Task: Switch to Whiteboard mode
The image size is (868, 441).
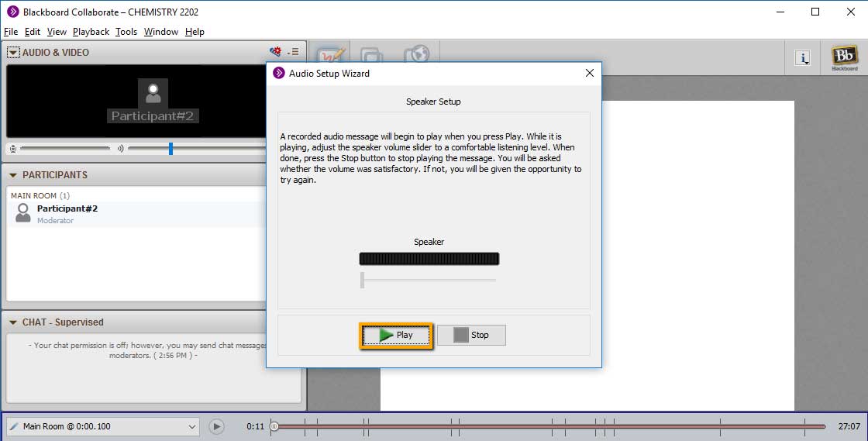Action: pos(331,56)
